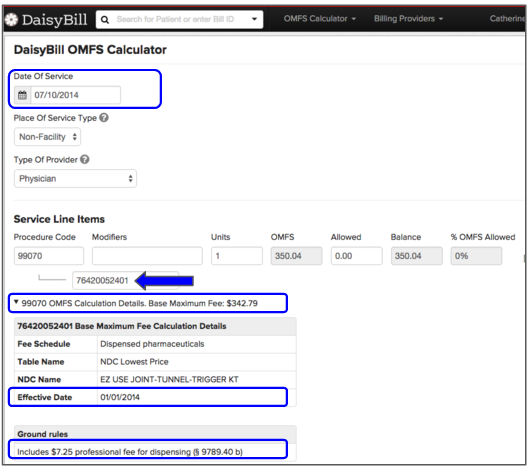The image size is (529, 467).
Task: Open the Billing Providers menu
Action: (x=408, y=19)
